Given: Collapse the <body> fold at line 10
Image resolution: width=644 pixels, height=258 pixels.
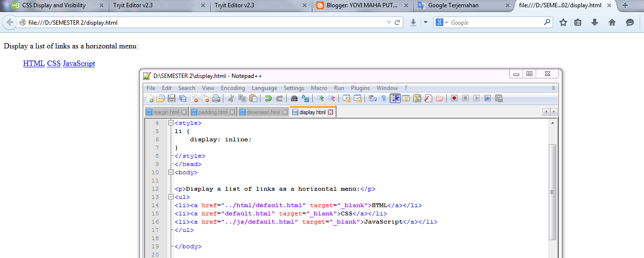Looking at the screenshot, I should point(171,172).
